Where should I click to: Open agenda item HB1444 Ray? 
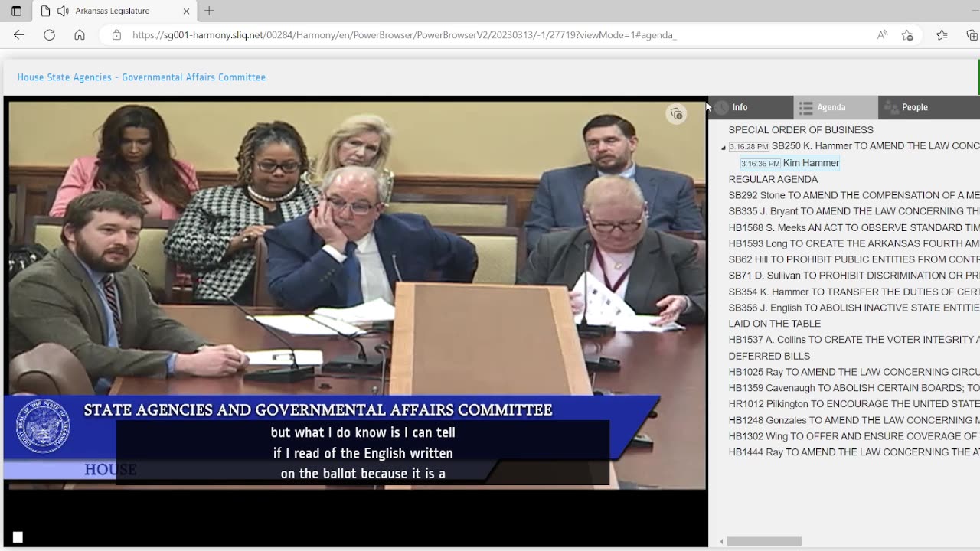pyautogui.click(x=854, y=452)
